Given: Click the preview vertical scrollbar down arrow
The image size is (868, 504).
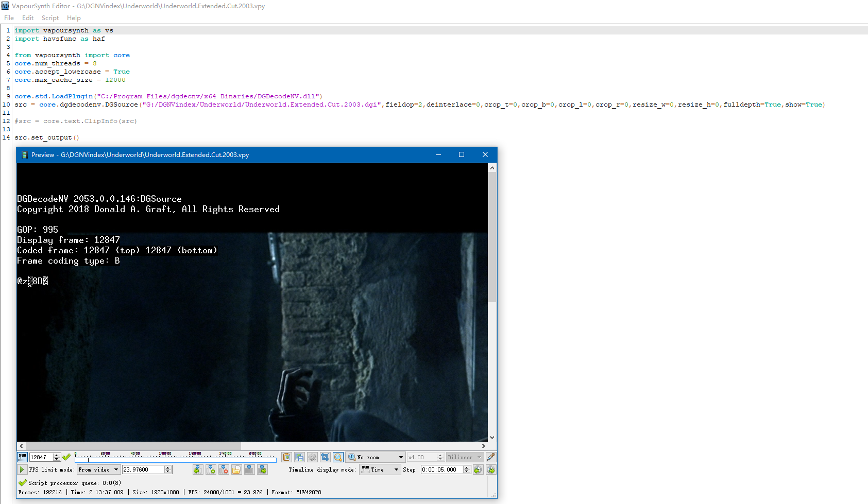Looking at the screenshot, I should tap(492, 438).
